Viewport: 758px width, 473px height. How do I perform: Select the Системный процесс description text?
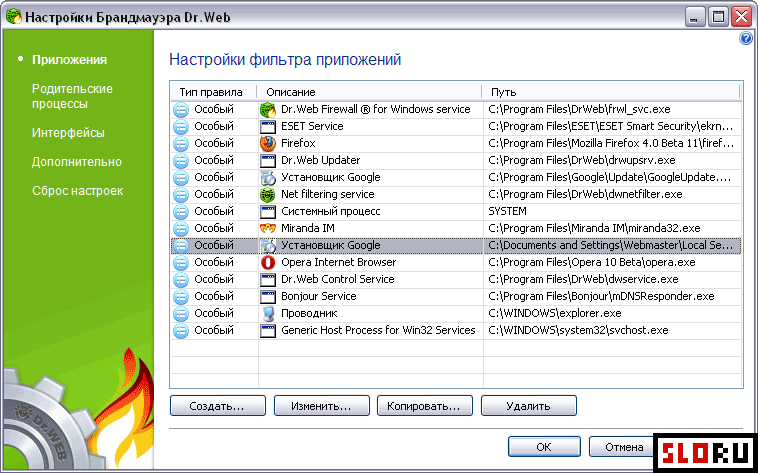tap(331, 211)
